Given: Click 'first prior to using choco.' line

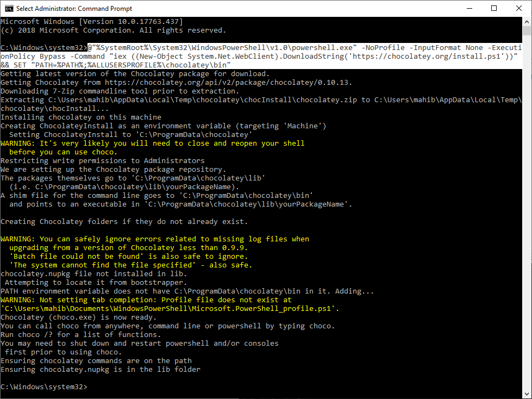Looking at the screenshot, I should pyautogui.click(x=64, y=352).
